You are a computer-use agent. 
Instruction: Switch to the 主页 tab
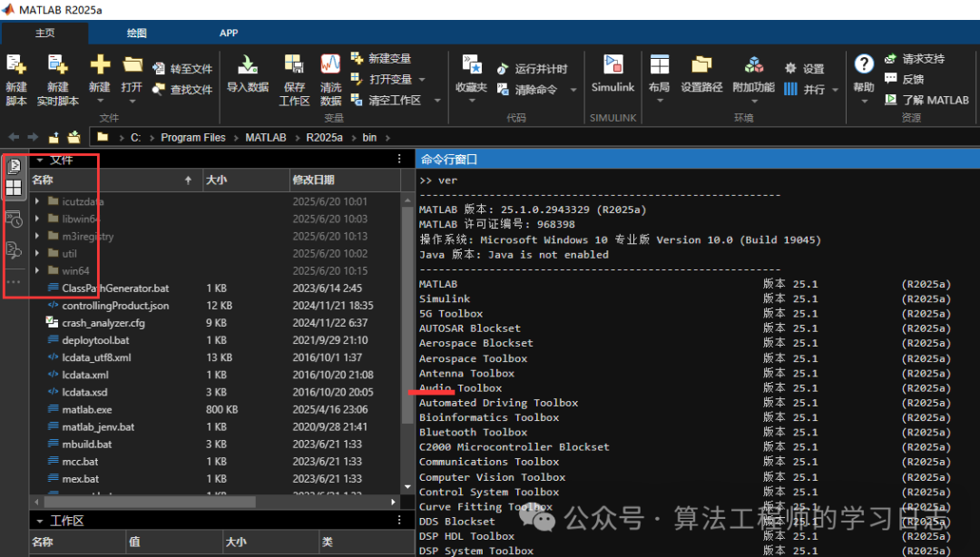point(45,34)
